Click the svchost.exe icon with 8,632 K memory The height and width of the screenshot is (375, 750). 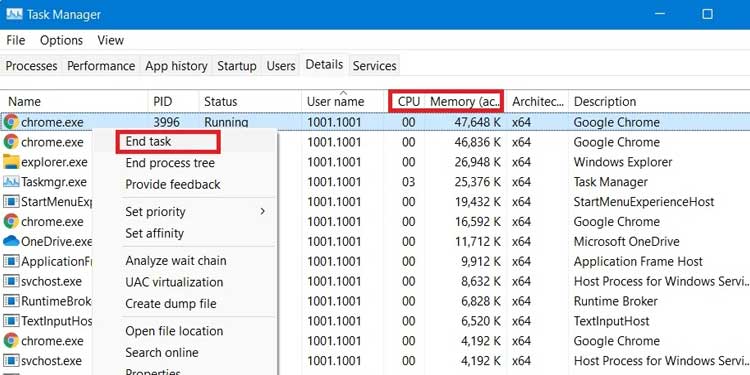(11, 281)
